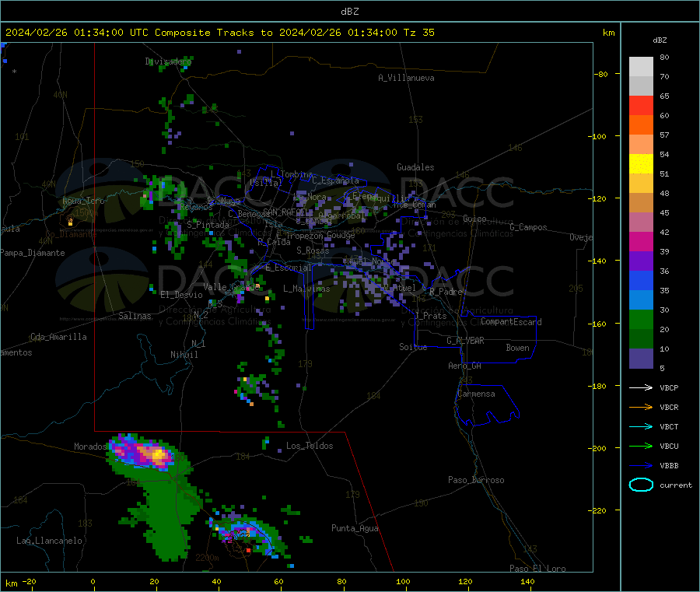700x592 pixels.
Task: Select the Lag.Llancanelo place label
Action: 49,541
